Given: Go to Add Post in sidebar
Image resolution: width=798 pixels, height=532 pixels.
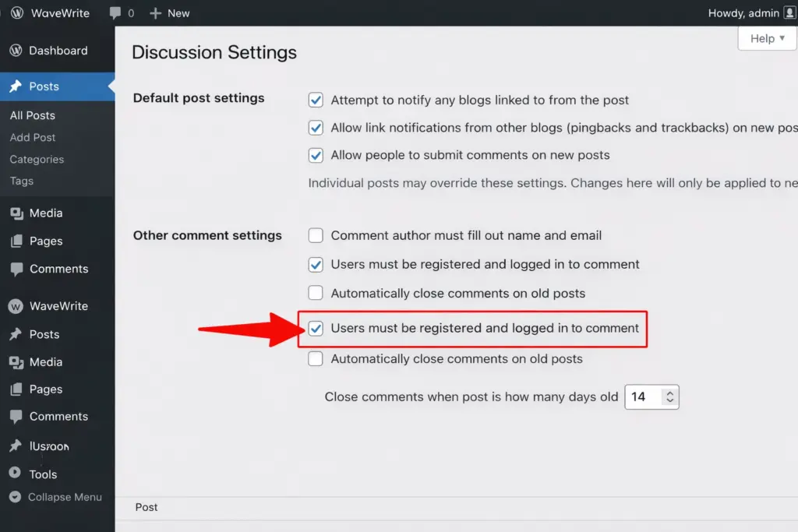Looking at the screenshot, I should click(33, 137).
